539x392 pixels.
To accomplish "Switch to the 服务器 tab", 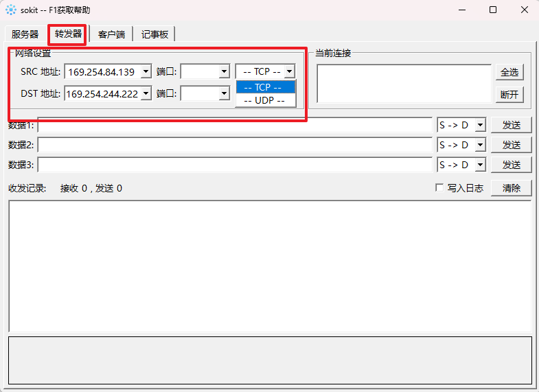I will tap(25, 34).
